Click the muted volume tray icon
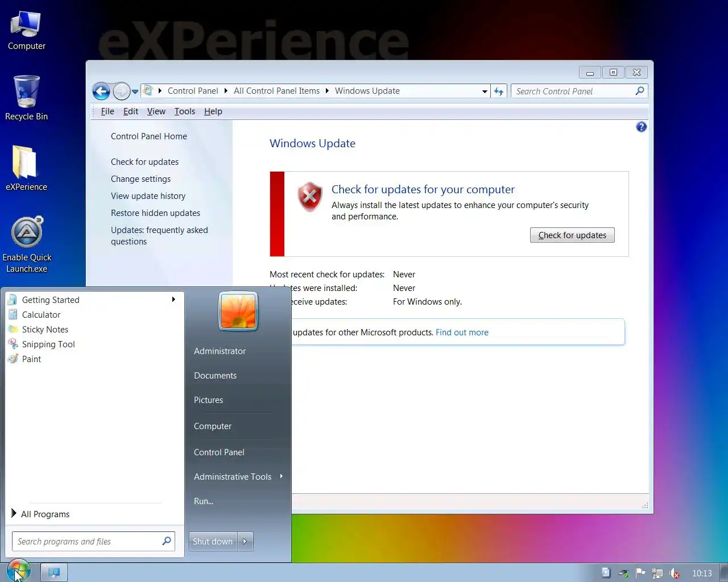728x582 pixels. (675, 573)
